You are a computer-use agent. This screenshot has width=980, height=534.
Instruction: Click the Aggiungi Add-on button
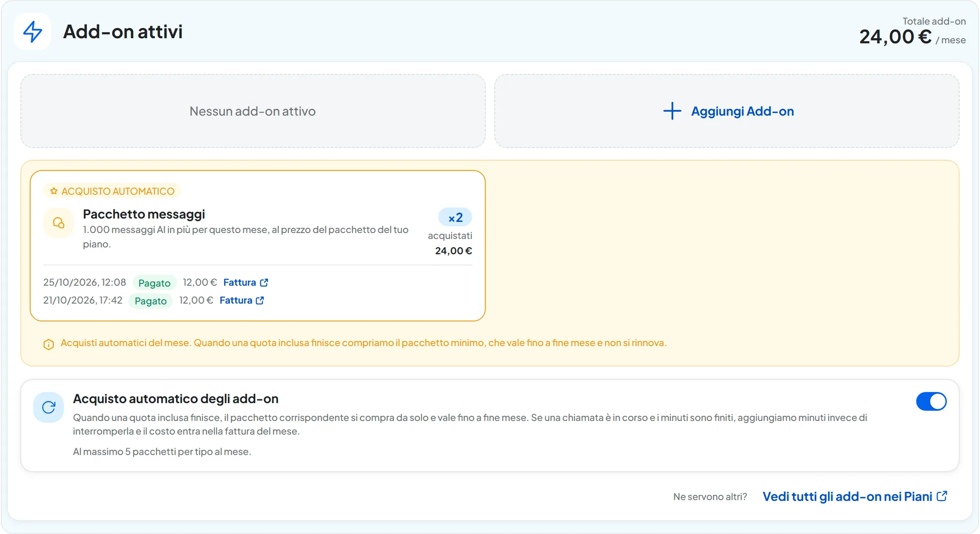tap(727, 111)
